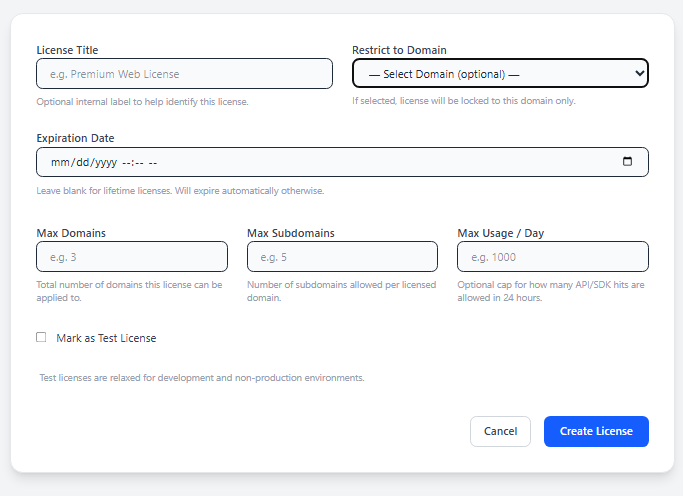Select the hour segment of Expiration Date

pyautogui.click(x=127, y=162)
